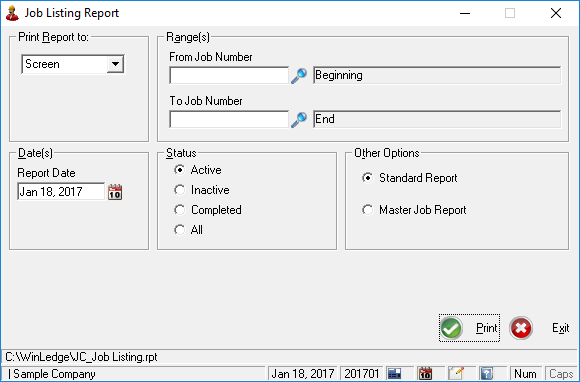Open lookup for To Job Number

click(x=299, y=119)
